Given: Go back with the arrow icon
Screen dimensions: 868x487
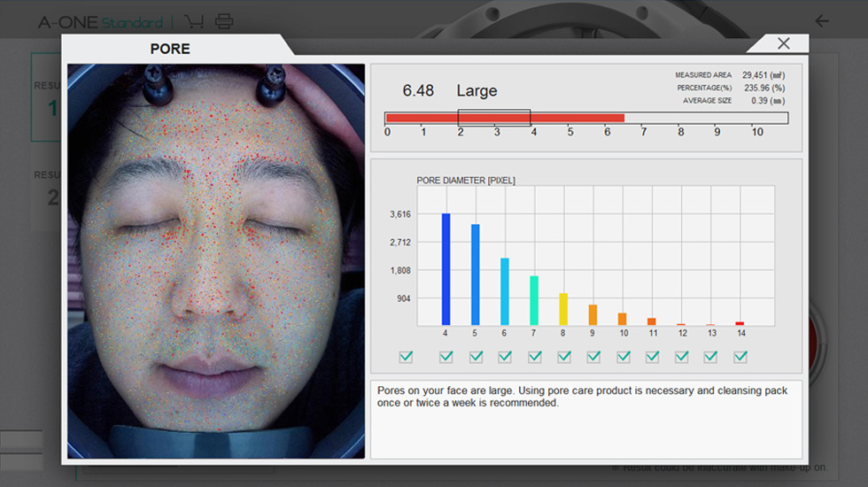Looking at the screenshot, I should 822,21.
